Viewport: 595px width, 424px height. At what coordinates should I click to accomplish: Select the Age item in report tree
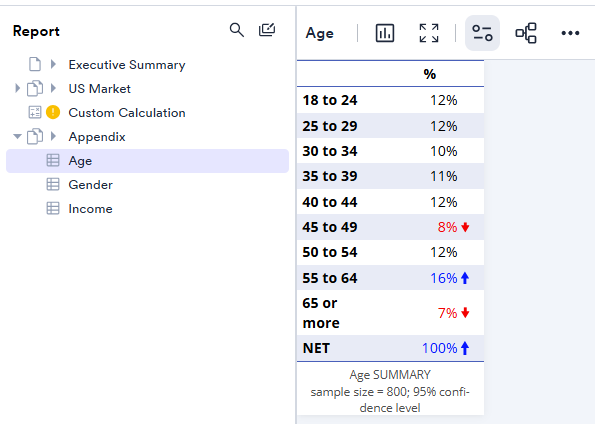(x=147, y=161)
